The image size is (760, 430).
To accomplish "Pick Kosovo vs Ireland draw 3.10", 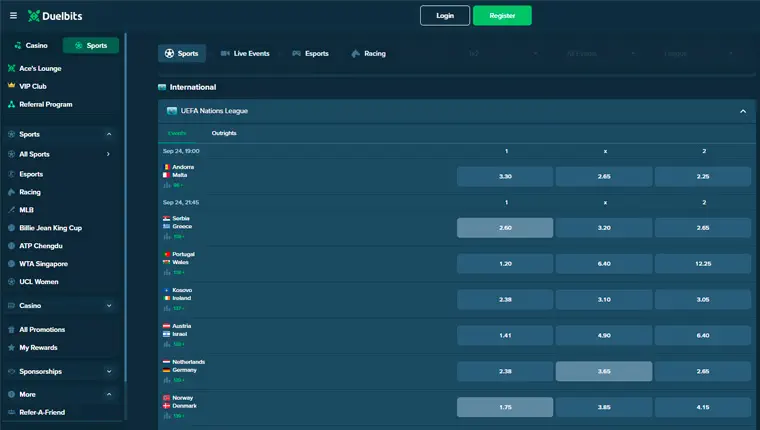I will pos(604,300).
